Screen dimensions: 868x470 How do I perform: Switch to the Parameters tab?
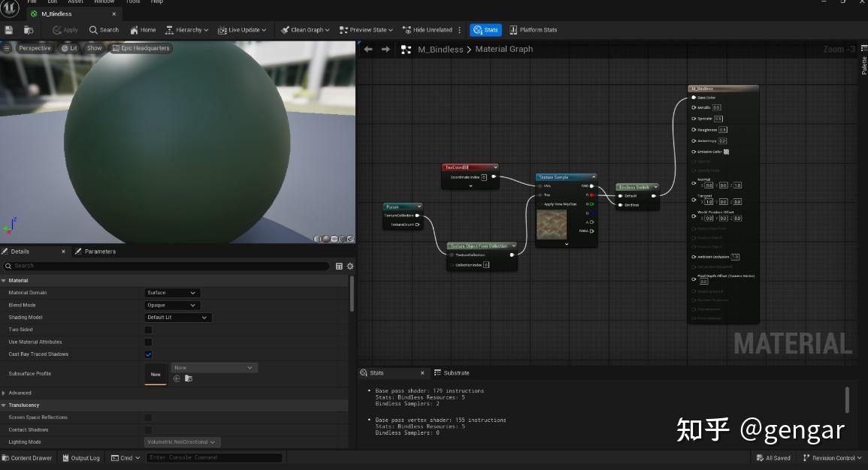point(95,252)
